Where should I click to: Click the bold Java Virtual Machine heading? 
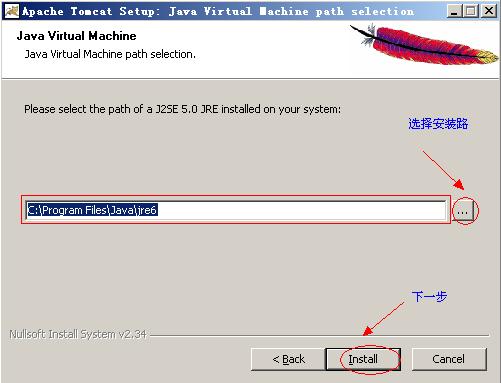(x=77, y=36)
